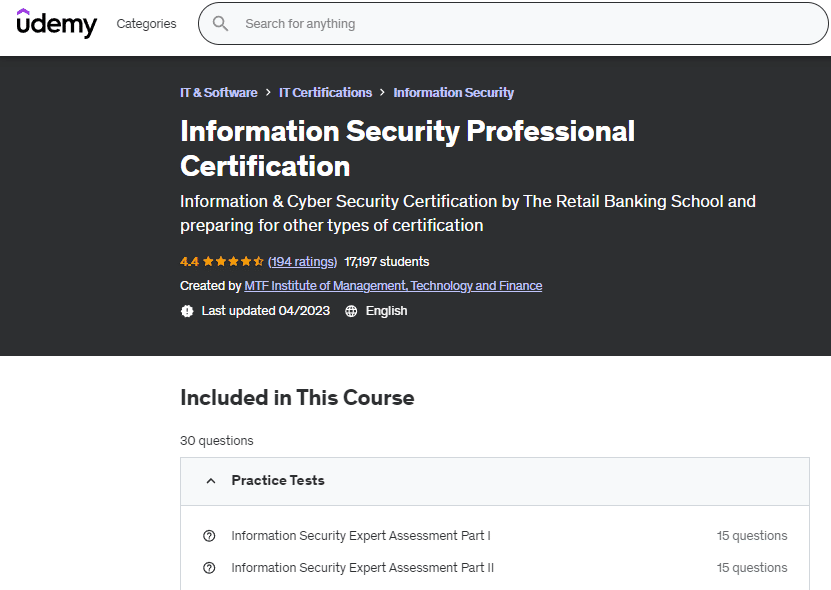This screenshot has width=831, height=590.
Task: Click the 4.4 rating number
Action: pos(189,261)
